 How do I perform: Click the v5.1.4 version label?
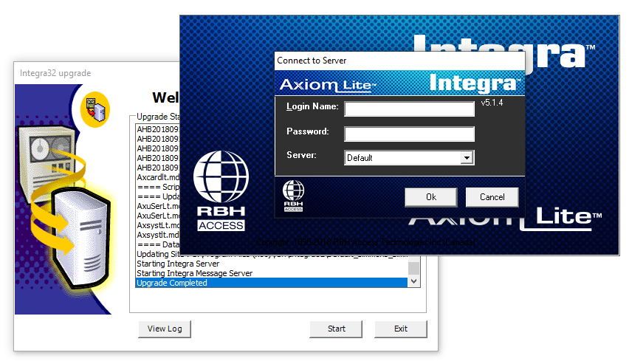click(x=492, y=103)
